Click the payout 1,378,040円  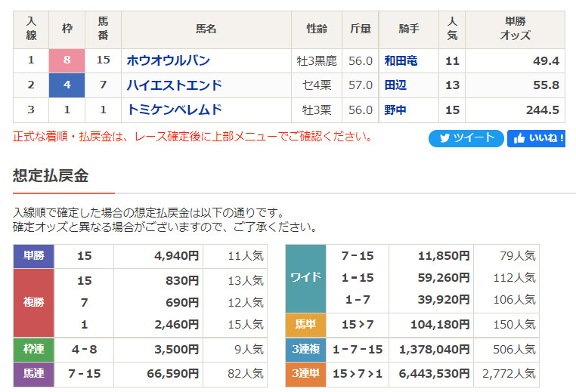click(434, 350)
